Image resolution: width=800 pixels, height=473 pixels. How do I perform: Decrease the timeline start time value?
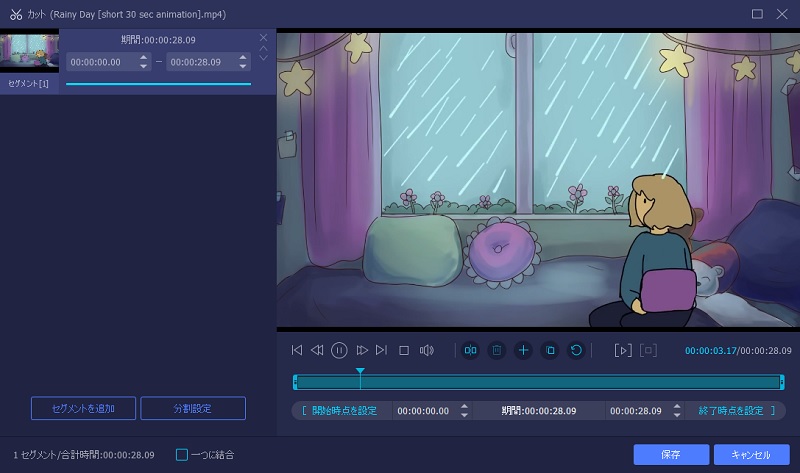(464, 415)
